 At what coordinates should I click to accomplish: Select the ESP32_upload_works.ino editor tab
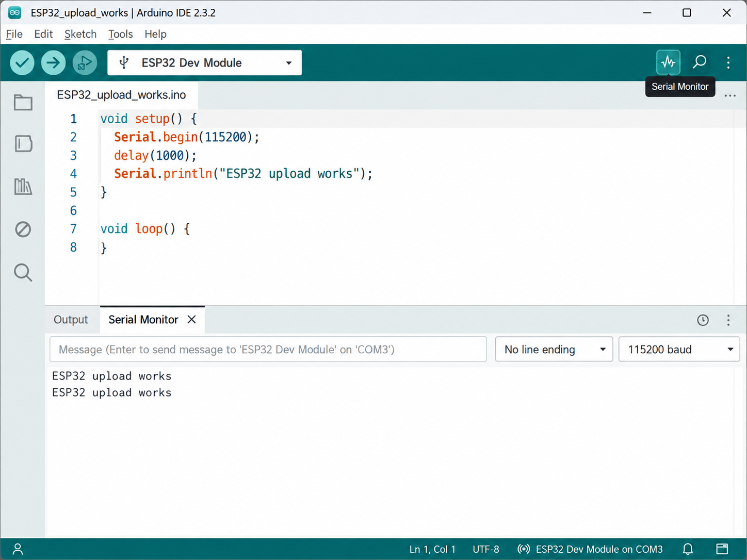121,95
